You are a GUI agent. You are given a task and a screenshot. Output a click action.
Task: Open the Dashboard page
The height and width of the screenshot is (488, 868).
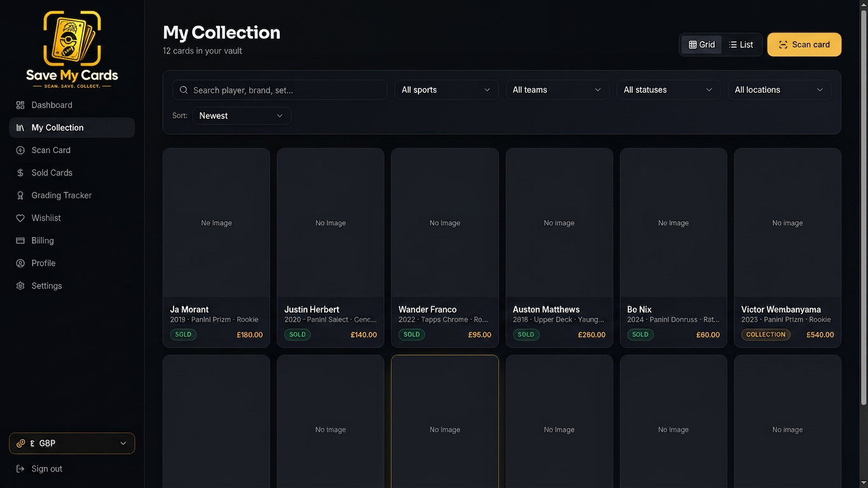click(72, 105)
